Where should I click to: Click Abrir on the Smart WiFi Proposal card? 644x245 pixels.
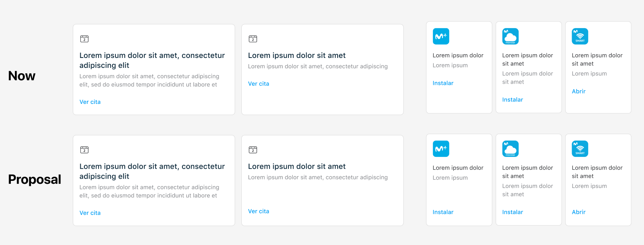click(x=578, y=212)
